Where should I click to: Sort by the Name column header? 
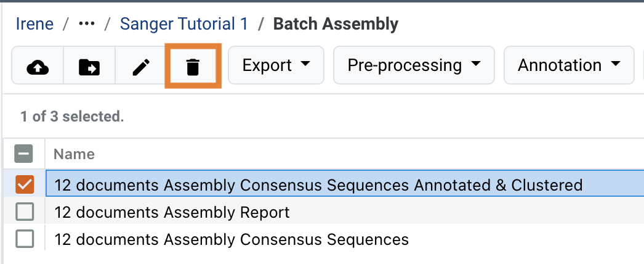click(74, 154)
